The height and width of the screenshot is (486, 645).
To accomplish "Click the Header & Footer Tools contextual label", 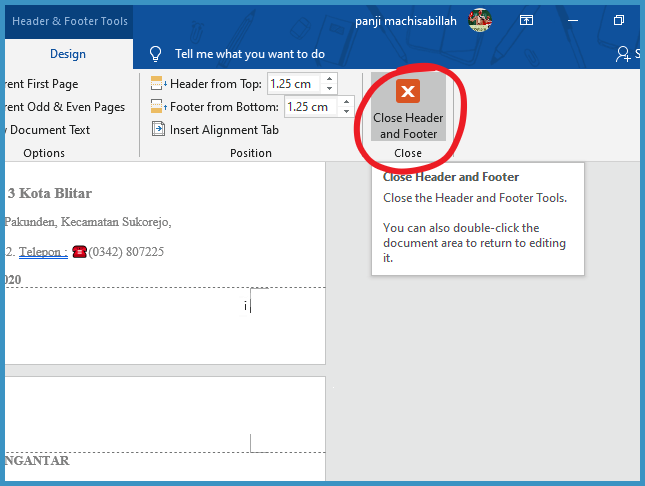I will (x=70, y=21).
